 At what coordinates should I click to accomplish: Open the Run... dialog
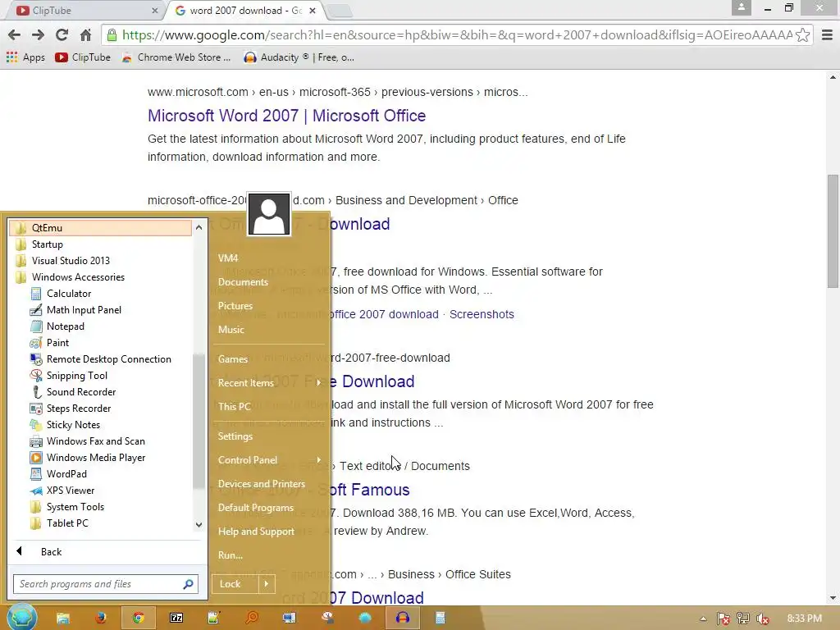231,555
